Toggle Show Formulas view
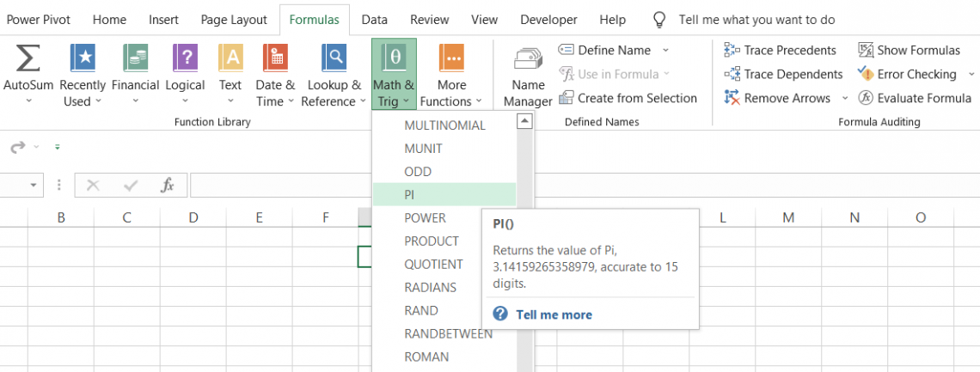This screenshot has height=372, width=980. pos(909,50)
